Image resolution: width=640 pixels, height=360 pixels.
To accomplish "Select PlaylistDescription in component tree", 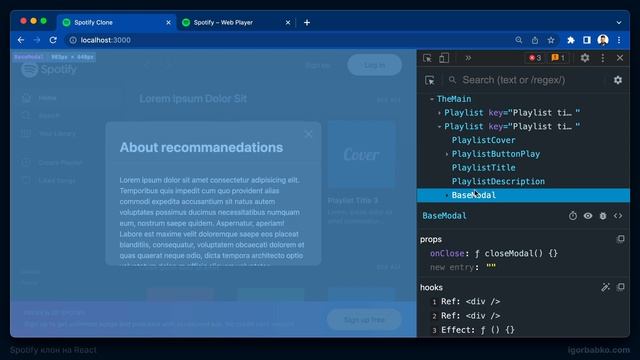I will [498, 182].
